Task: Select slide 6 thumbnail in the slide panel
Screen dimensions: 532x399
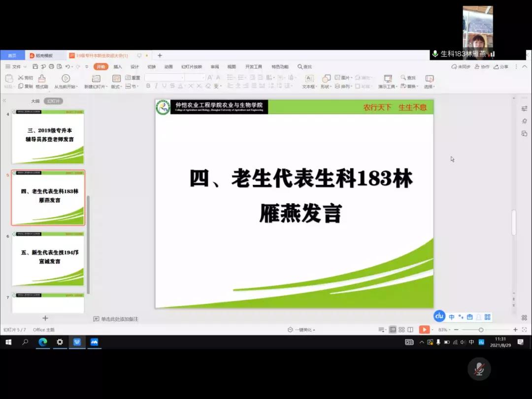Action: click(48, 259)
